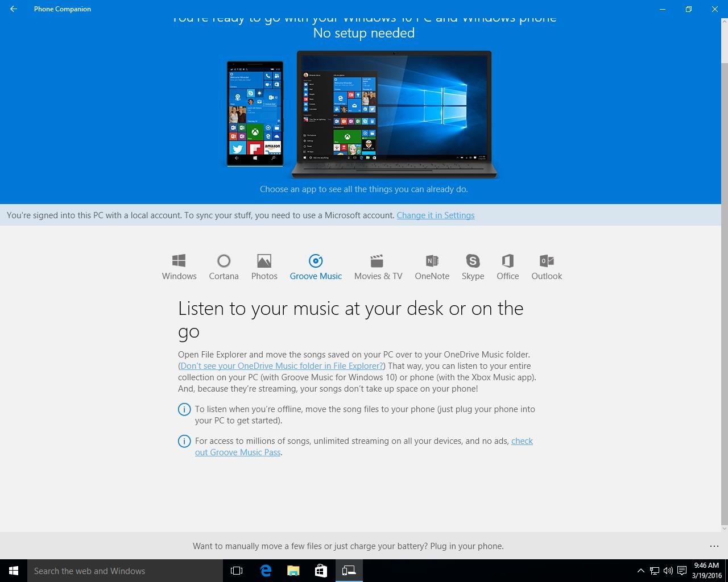Minimize the Phone Companion window
The image size is (728, 582).
click(662, 9)
